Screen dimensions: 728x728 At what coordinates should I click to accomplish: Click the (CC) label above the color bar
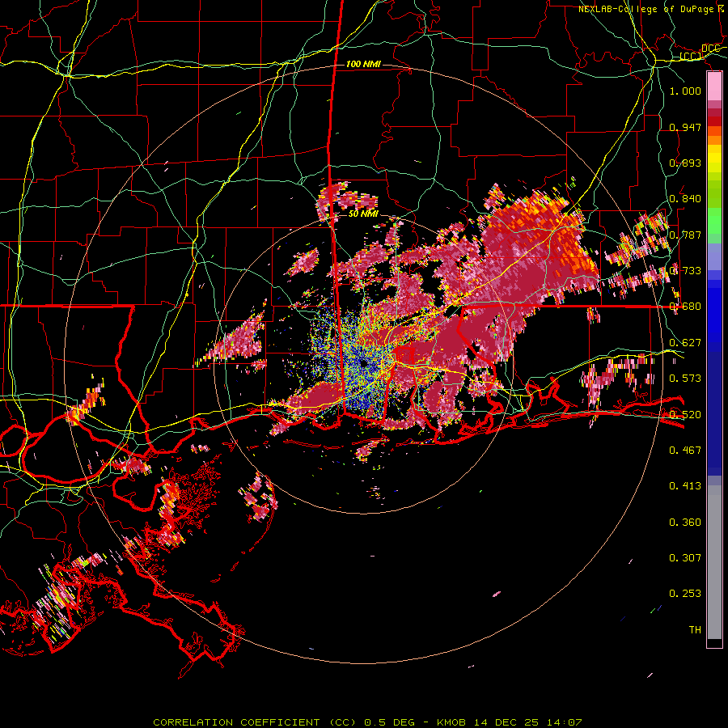click(x=691, y=57)
